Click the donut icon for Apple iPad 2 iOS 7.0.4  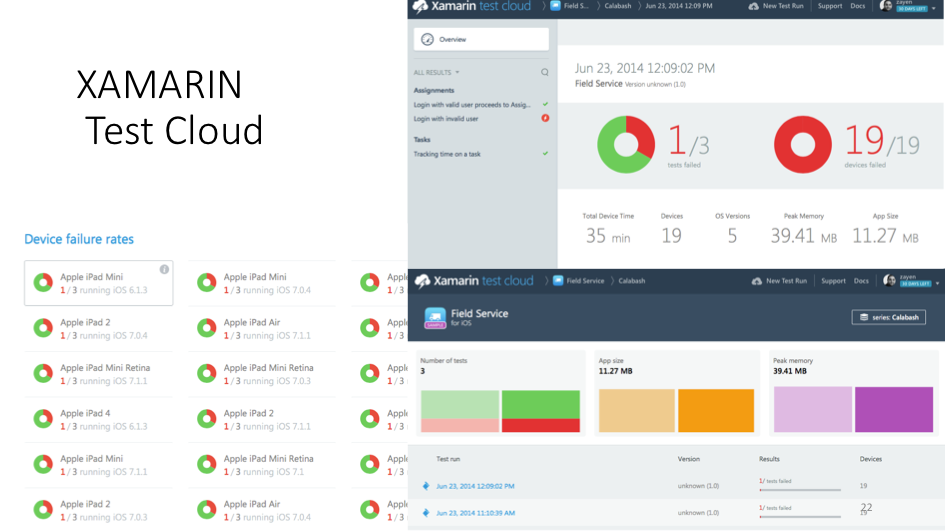[43, 328]
